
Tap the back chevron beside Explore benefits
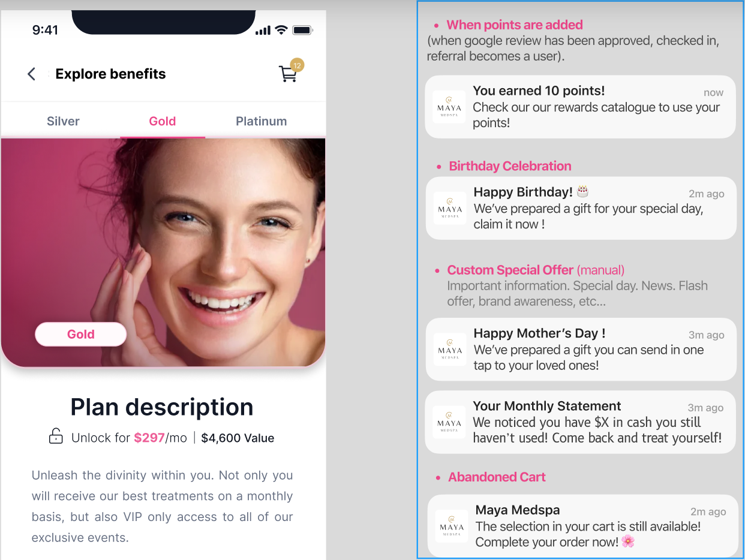pyautogui.click(x=32, y=74)
